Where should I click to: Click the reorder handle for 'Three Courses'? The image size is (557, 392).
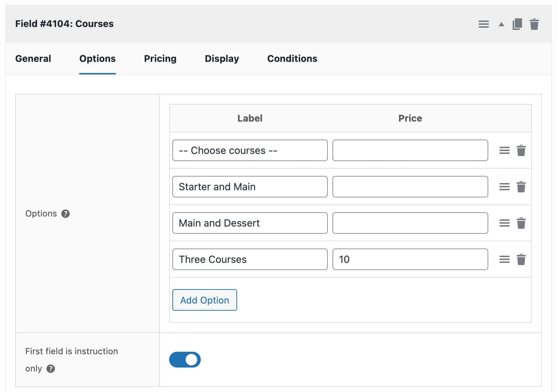tap(504, 260)
